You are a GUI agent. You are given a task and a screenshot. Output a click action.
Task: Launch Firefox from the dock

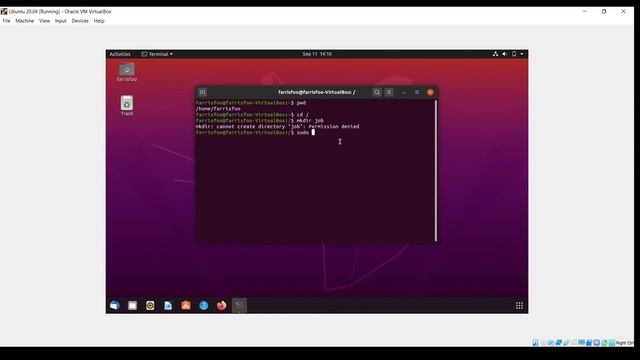(222, 305)
